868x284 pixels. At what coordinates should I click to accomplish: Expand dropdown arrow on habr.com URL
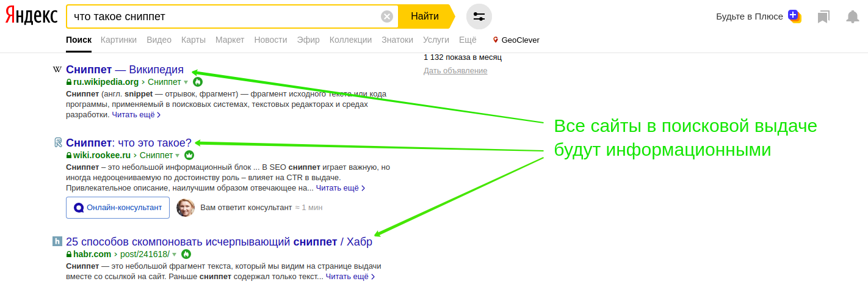coord(175,254)
